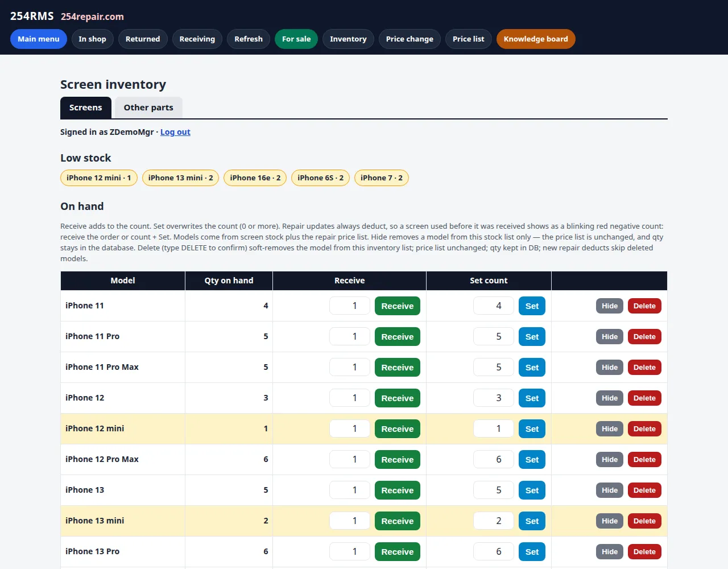Hide the iPhone 12 mini row
This screenshot has height=569, width=728.
(610, 429)
